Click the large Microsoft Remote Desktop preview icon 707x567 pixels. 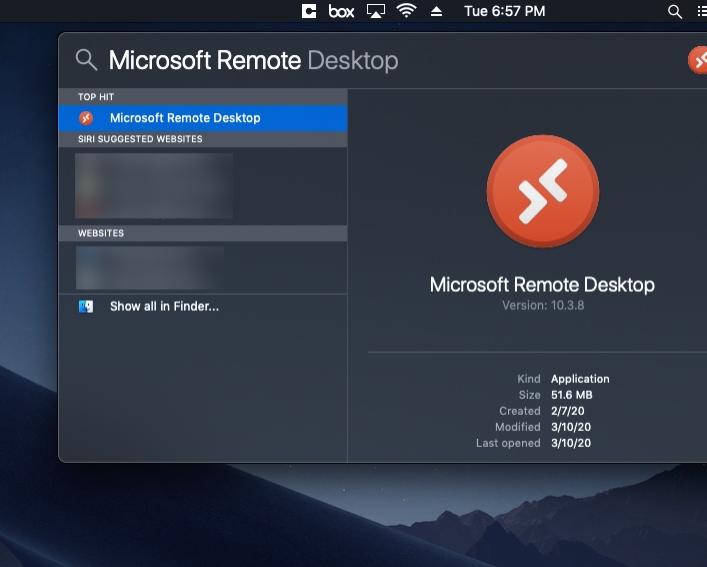pyautogui.click(x=543, y=191)
